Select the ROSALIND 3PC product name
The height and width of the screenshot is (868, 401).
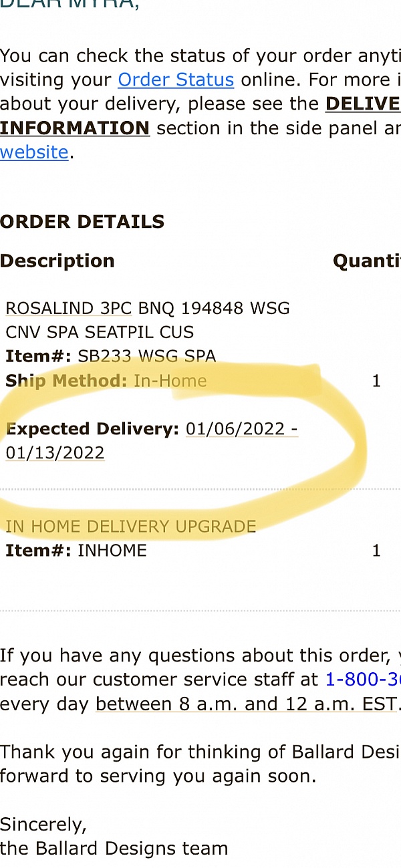click(x=71, y=309)
